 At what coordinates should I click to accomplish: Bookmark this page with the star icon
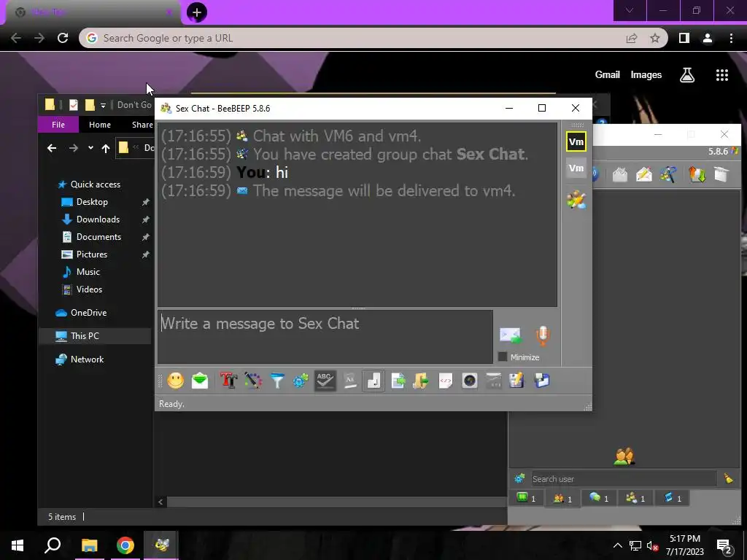[x=655, y=38]
